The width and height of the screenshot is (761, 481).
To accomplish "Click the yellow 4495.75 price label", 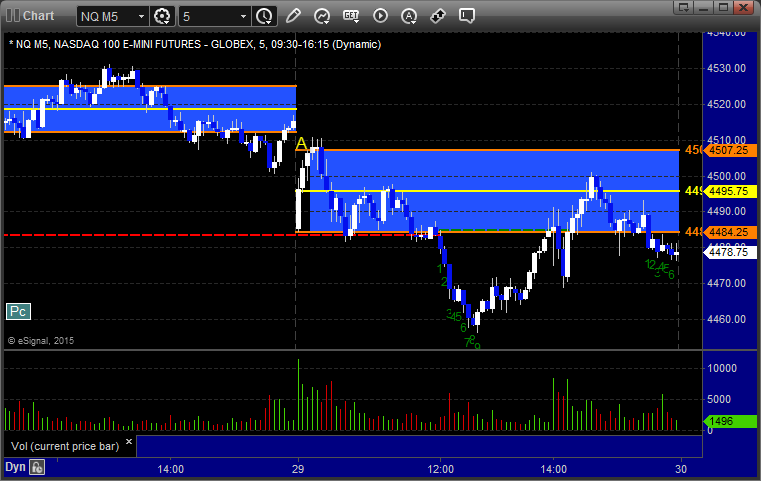I will click(x=729, y=191).
